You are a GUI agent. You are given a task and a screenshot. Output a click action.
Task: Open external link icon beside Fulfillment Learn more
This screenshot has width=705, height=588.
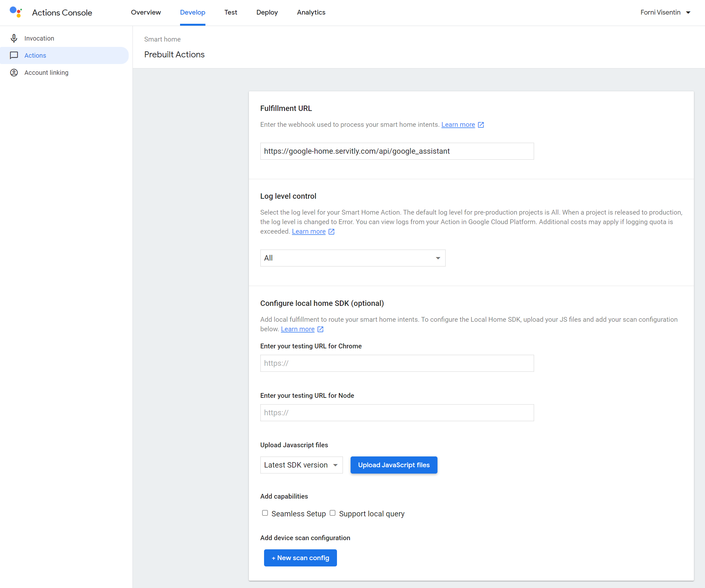[x=481, y=125]
